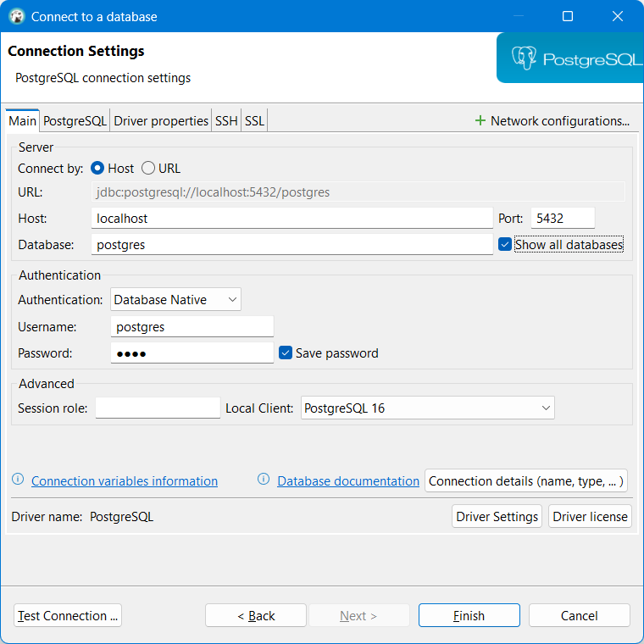644x644 pixels.
Task: Click the green plus Network configurations icon
Action: pyautogui.click(x=480, y=120)
